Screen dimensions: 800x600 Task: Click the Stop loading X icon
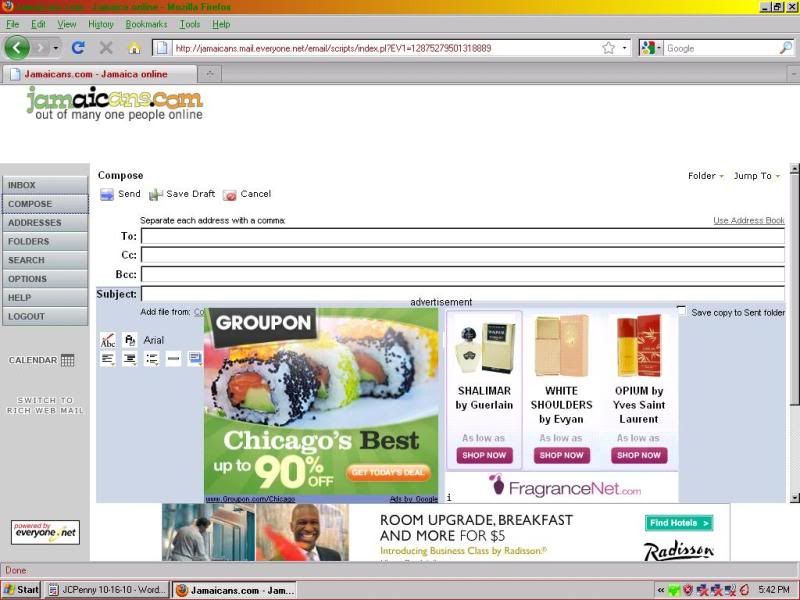(106, 48)
